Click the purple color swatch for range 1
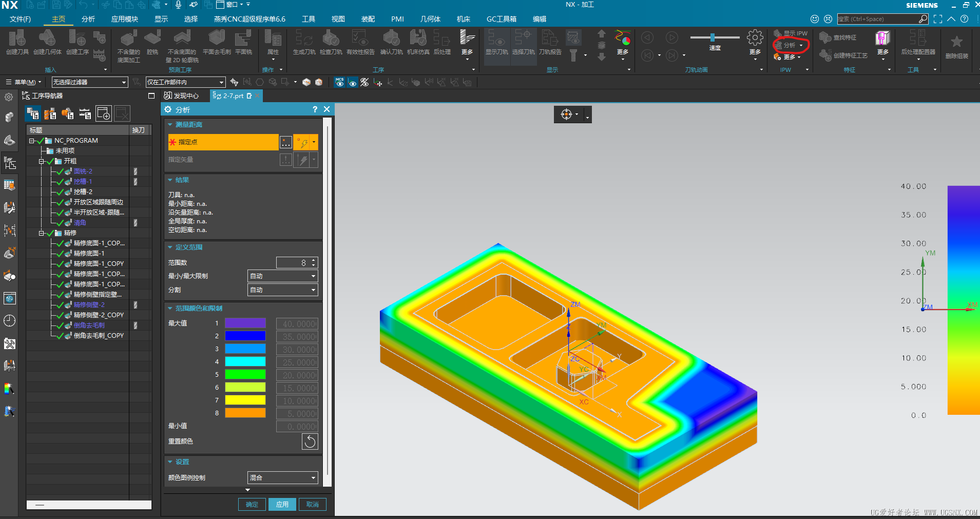Image resolution: width=980 pixels, height=519 pixels. pos(245,323)
